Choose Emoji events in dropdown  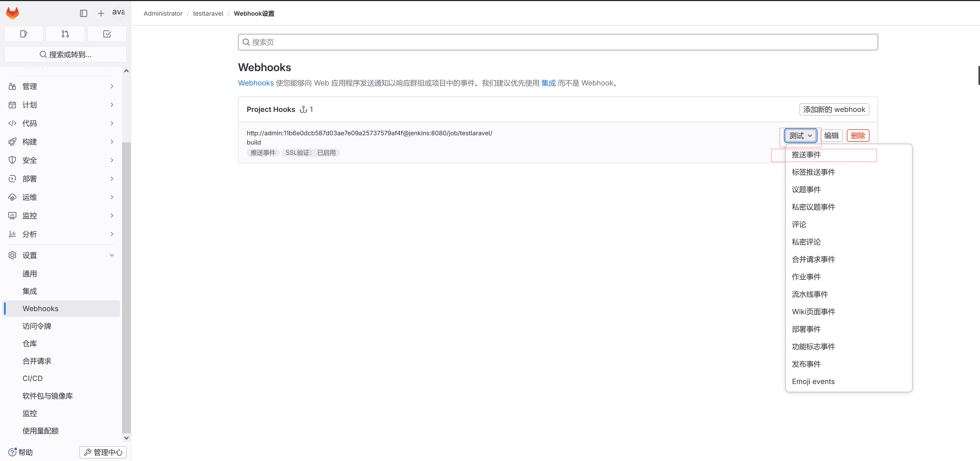tap(813, 381)
